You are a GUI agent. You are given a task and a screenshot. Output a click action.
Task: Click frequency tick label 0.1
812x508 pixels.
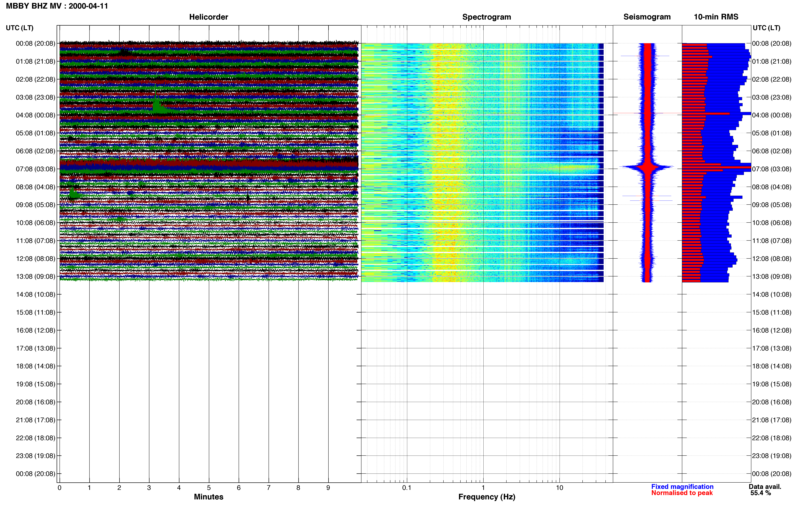(407, 487)
